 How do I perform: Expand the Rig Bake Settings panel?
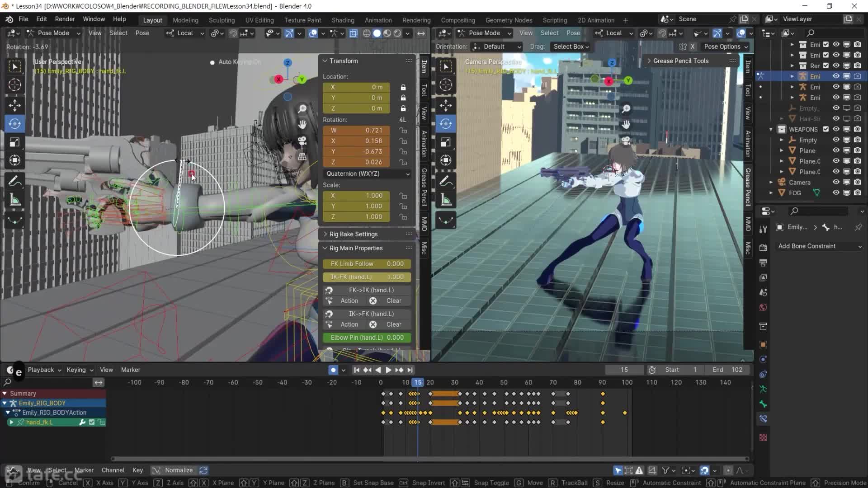(x=354, y=234)
